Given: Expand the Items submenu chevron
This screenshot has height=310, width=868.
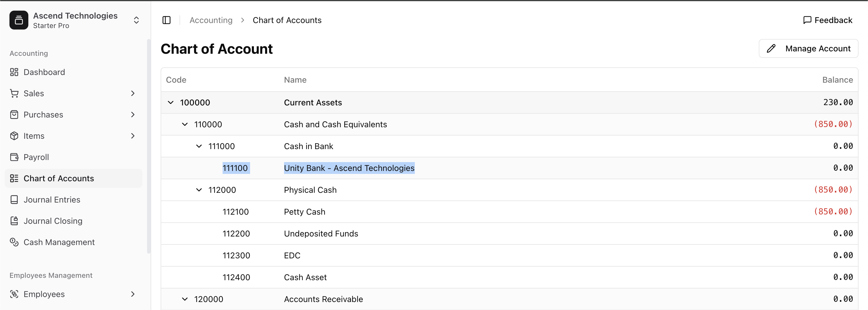Looking at the screenshot, I should click(x=133, y=136).
